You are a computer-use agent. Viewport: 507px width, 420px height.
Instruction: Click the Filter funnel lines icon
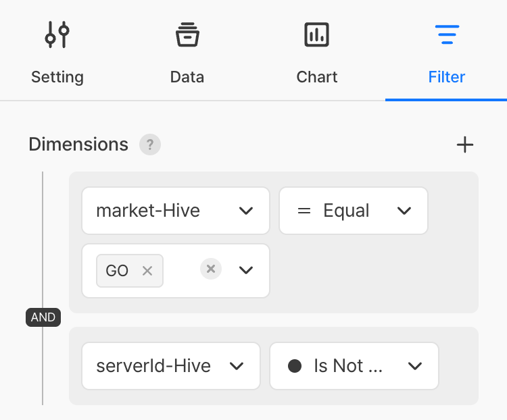tap(446, 34)
